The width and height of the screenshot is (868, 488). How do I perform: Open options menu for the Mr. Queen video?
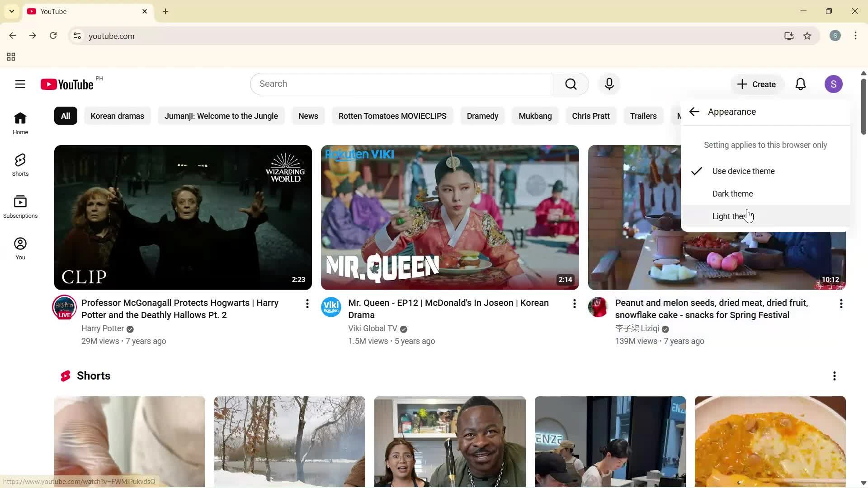click(x=574, y=304)
